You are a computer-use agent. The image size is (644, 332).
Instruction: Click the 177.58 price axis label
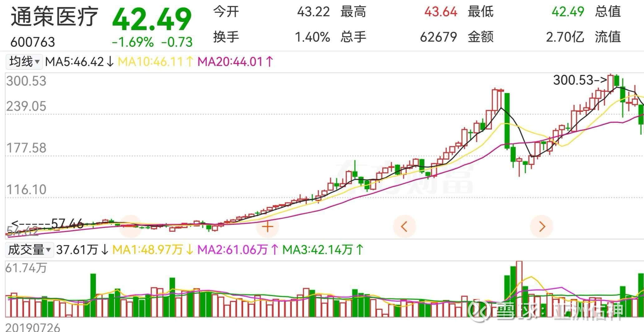(26, 148)
